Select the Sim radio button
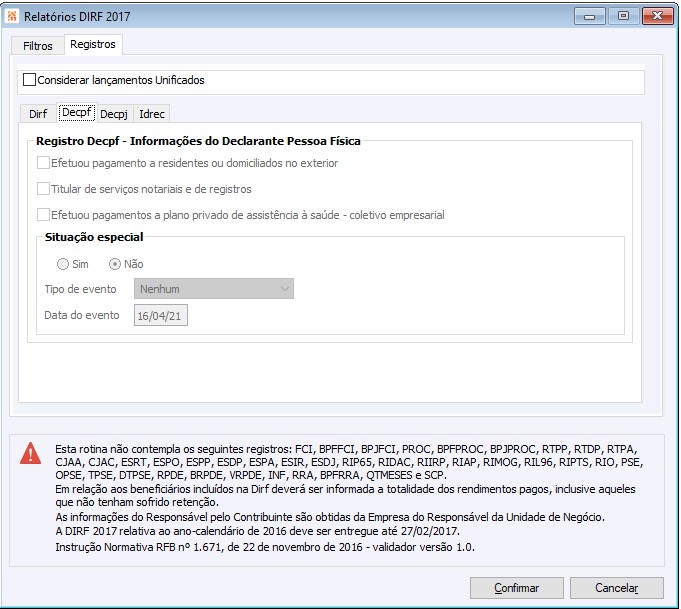 [x=64, y=264]
